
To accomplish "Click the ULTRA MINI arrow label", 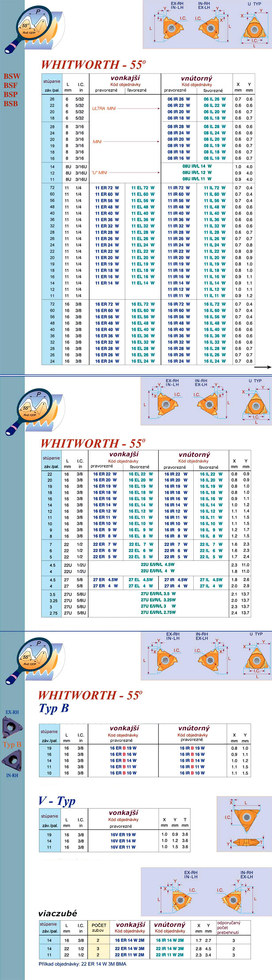I will point(104,108).
